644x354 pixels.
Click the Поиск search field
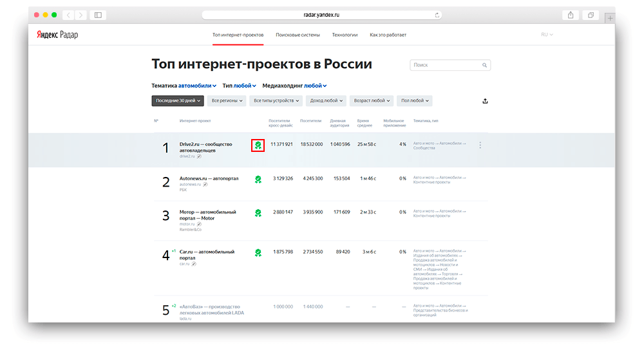(450, 65)
